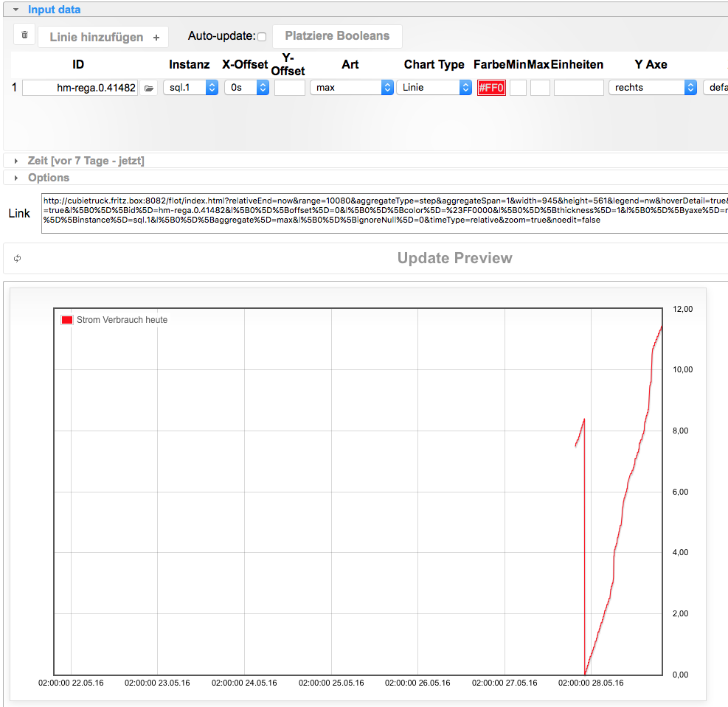
Task: Change Chart Type from Linie
Action: pos(434,88)
